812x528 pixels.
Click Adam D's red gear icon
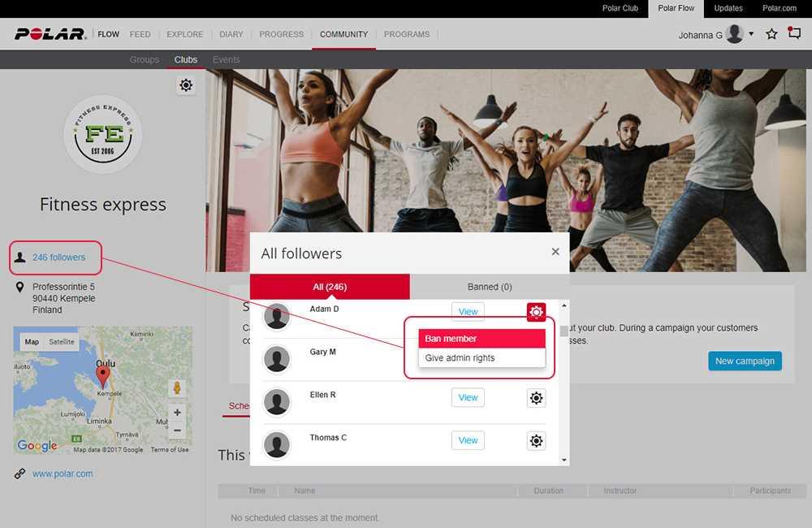coord(536,312)
